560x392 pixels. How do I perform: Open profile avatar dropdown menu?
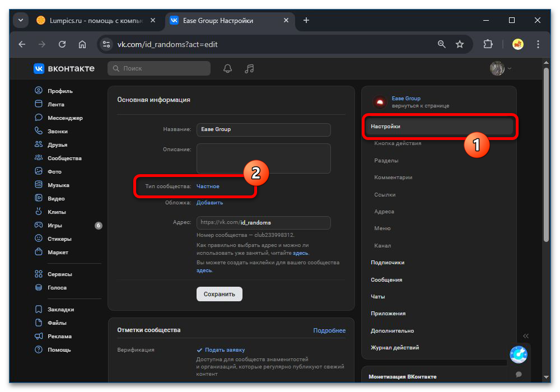tap(501, 68)
